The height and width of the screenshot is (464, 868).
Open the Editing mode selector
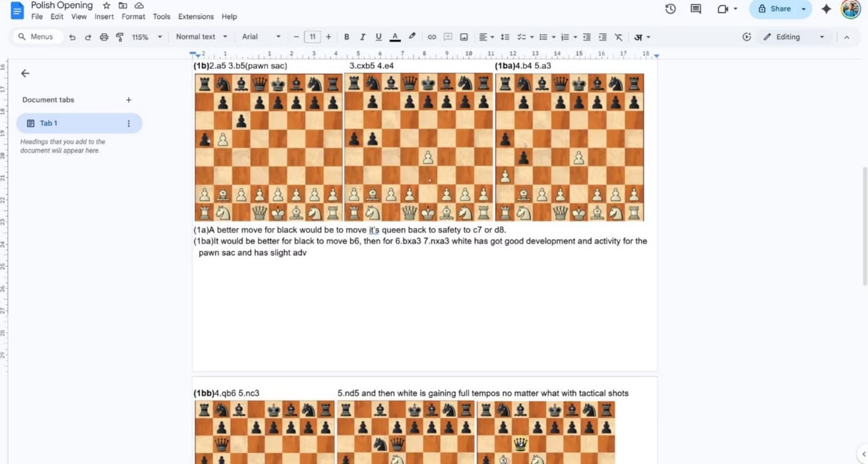[x=793, y=37]
